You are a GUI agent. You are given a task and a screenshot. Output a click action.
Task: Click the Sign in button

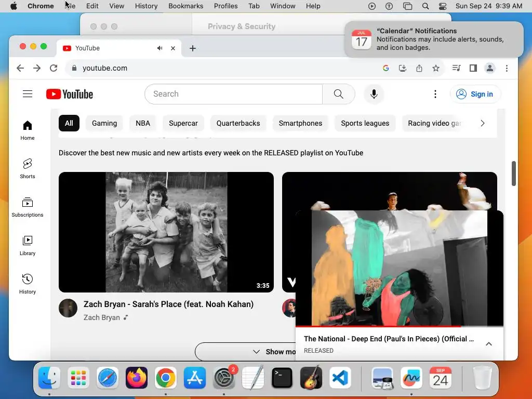475,94
